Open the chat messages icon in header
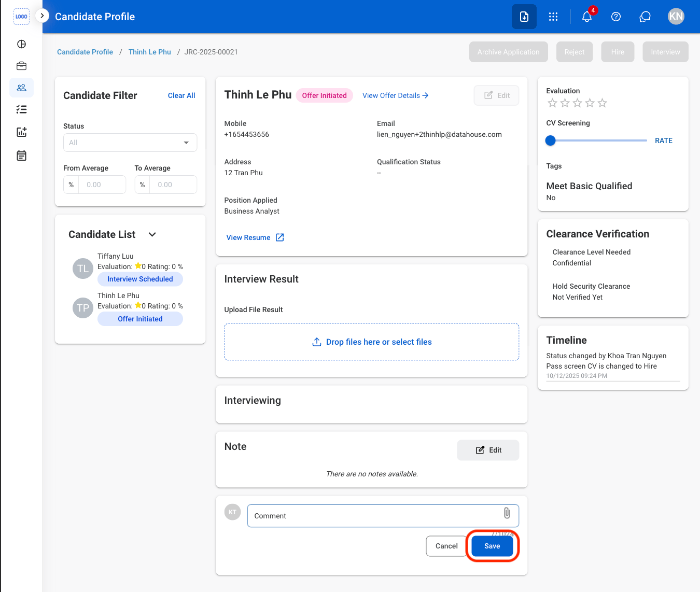 point(645,17)
